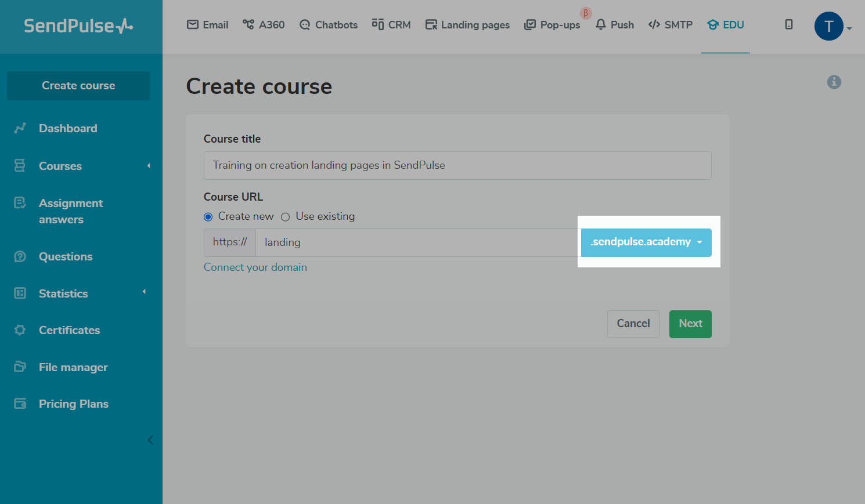
Task: Open the .sendpulse.academy domain dropdown
Action: tap(646, 242)
